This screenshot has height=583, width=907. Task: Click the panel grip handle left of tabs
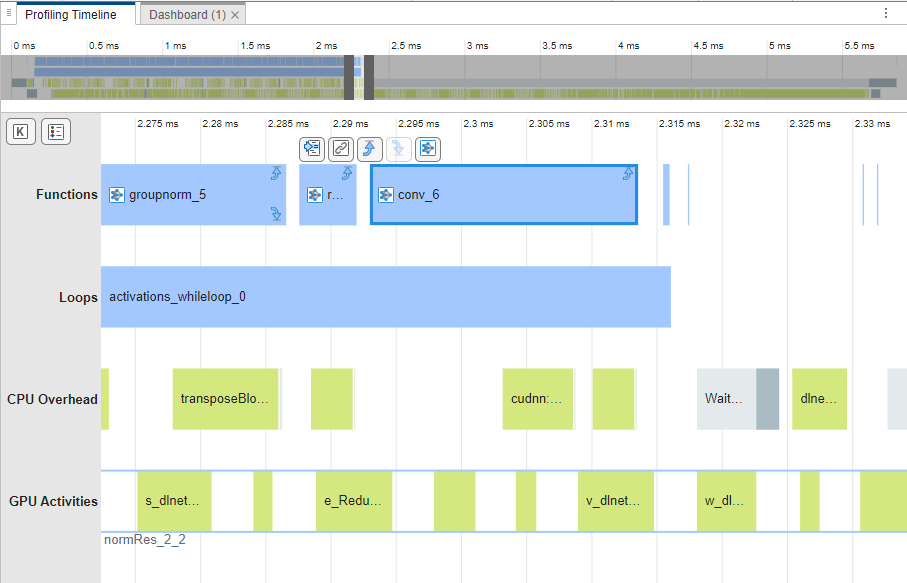pyautogui.click(x=9, y=14)
